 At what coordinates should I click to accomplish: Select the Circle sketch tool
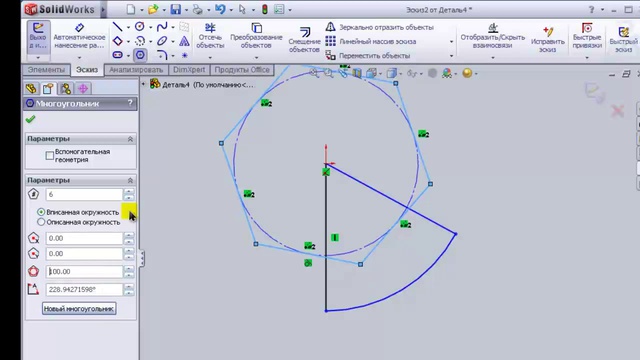[x=140, y=27]
